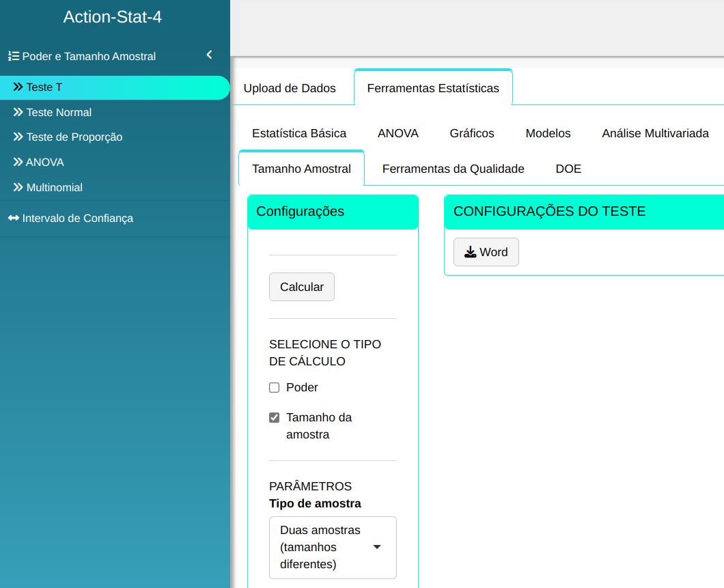Screen dimensions: 724x588
Task: Switch to Upload de Dados tab
Action: (x=290, y=88)
